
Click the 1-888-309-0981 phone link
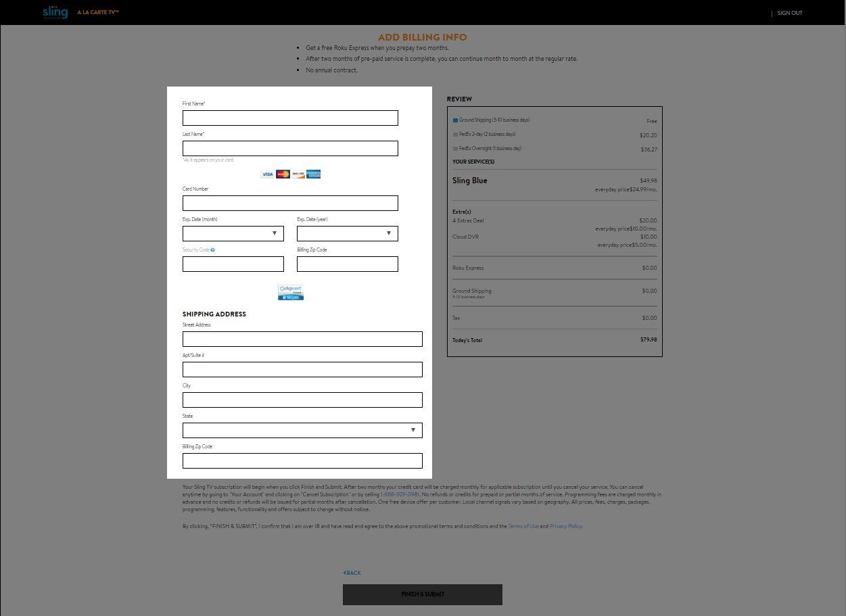click(400, 494)
